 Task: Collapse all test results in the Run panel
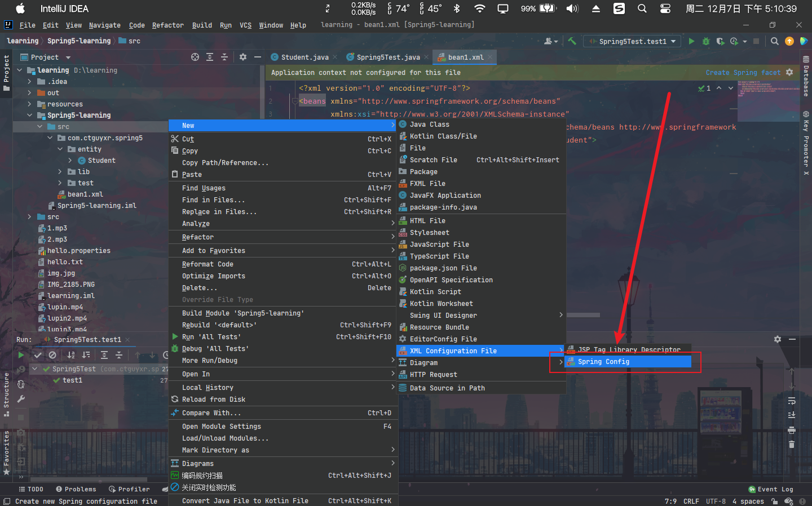(x=119, y=355)
